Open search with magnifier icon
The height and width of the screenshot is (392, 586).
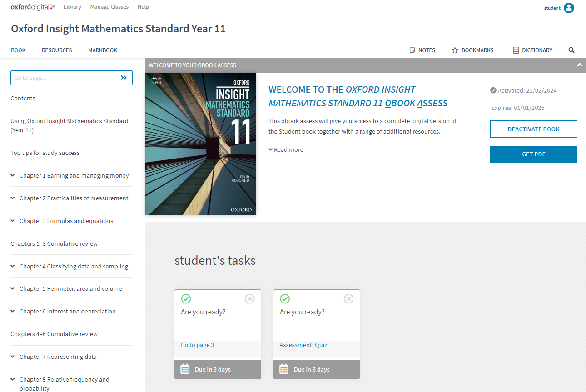[x=571, y=50]
